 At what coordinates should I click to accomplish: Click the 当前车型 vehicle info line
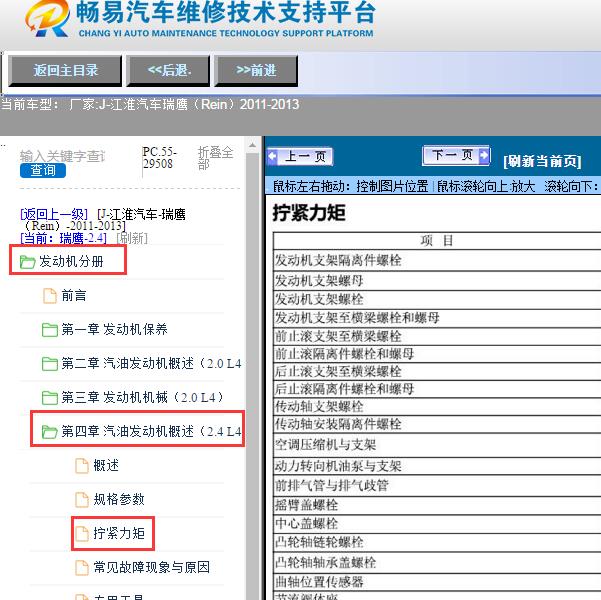tap(150, 104)
